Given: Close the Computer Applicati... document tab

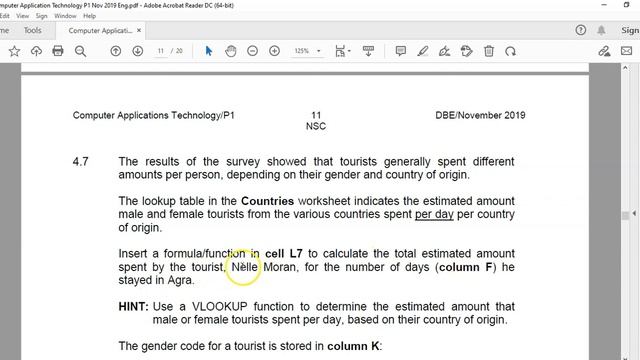Looking at the screenshot, I should (139, 30).
